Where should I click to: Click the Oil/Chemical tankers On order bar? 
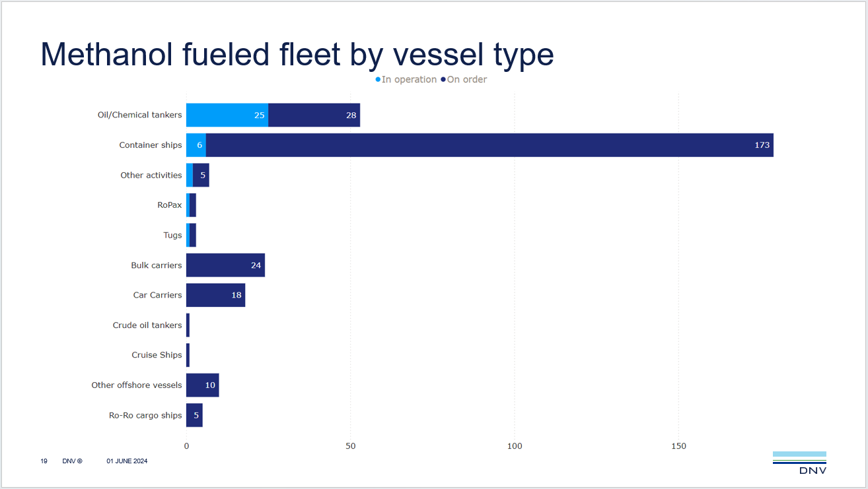click(x=314, y=115)
